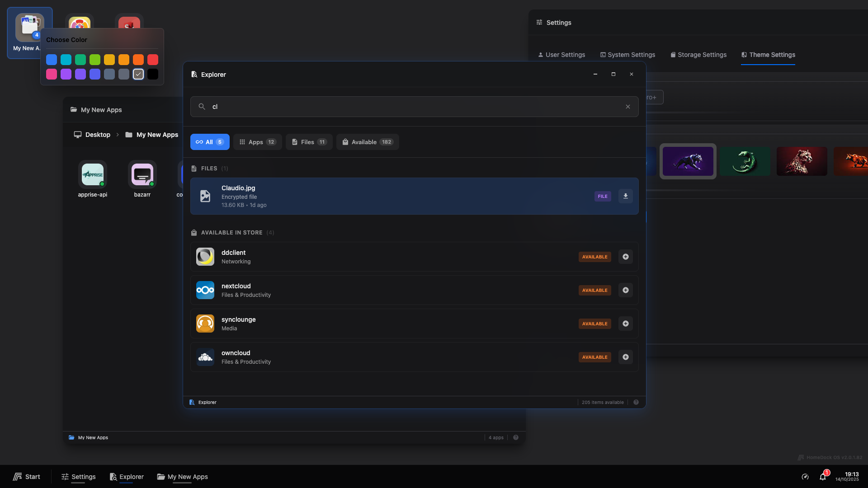Click the owncloud install plus icon
Image resolution: width=868 pixels, height=488 pixels.
[625, 357]
